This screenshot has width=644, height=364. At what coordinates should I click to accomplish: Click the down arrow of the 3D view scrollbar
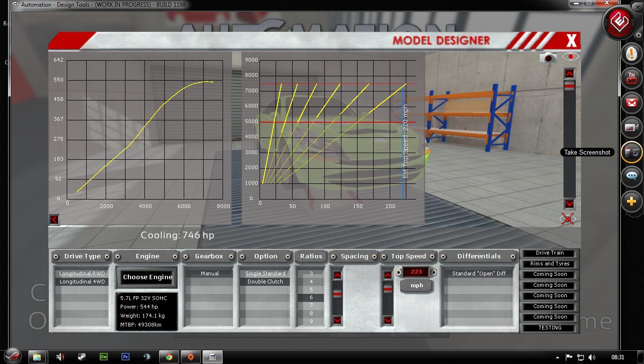click(x=569, y=204)
